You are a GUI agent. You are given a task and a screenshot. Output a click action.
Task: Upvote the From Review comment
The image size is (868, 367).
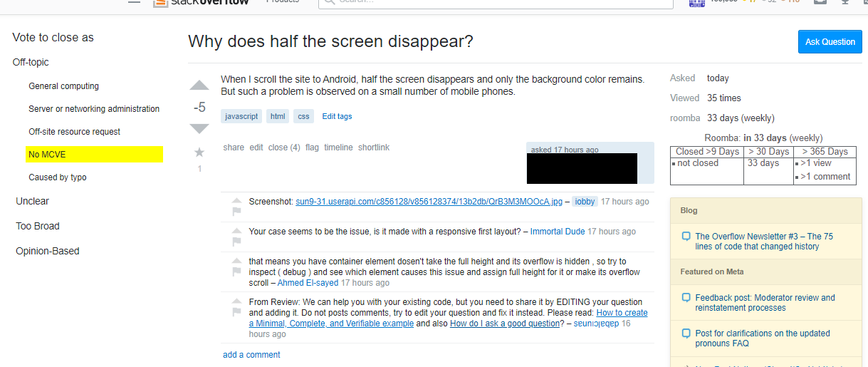(x=236, y=300)
